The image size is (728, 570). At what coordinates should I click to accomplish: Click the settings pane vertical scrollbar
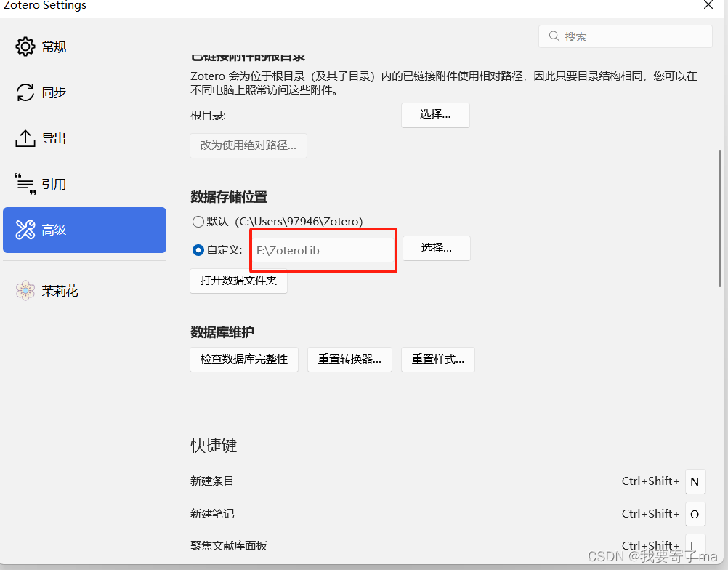(x=720, y=219)
